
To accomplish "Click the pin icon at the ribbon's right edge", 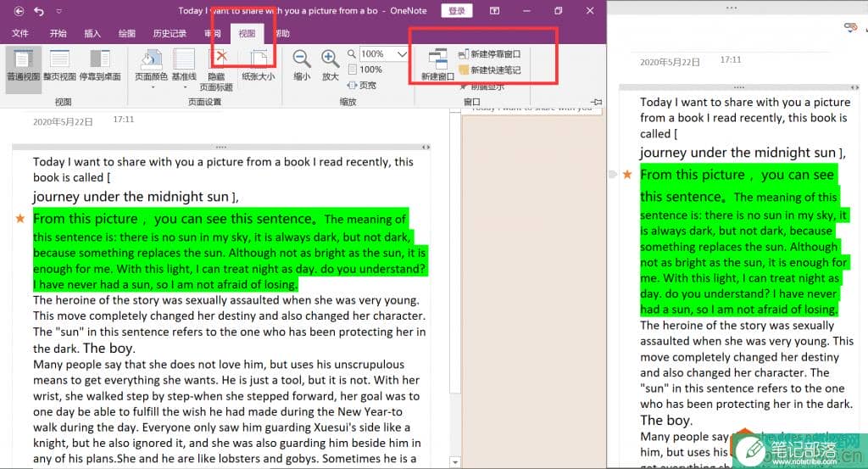I will pos(596,102).
